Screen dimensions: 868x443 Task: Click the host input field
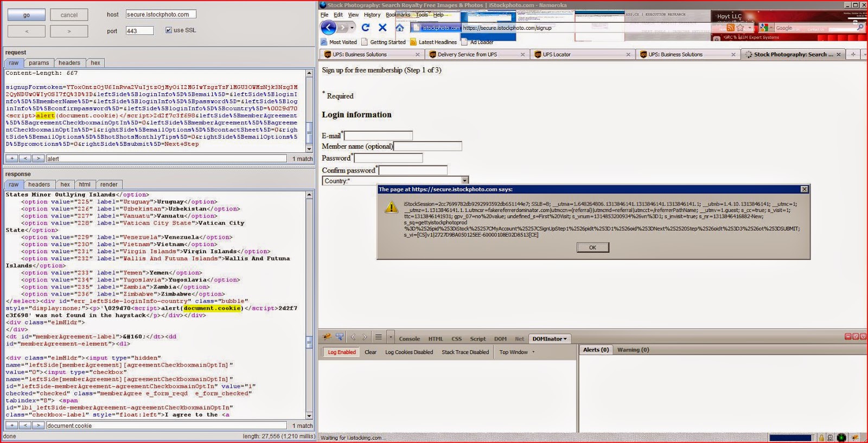pyautogui.click(x=161, y=14)
